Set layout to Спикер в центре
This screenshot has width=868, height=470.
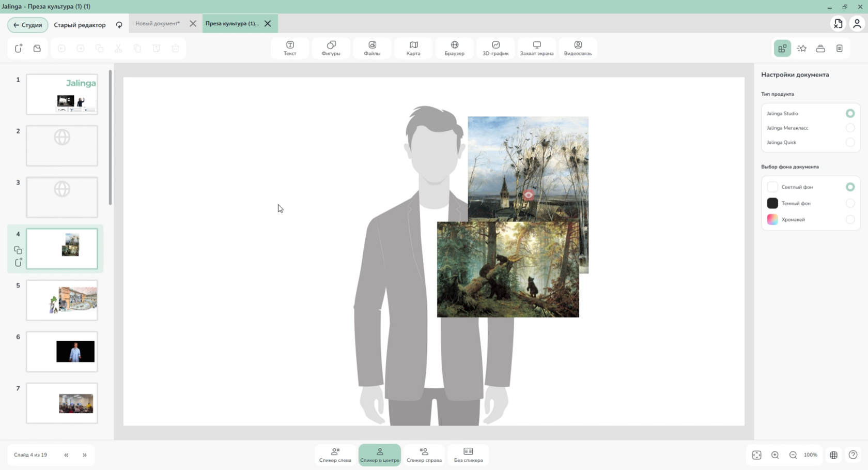tap(380, 455)
